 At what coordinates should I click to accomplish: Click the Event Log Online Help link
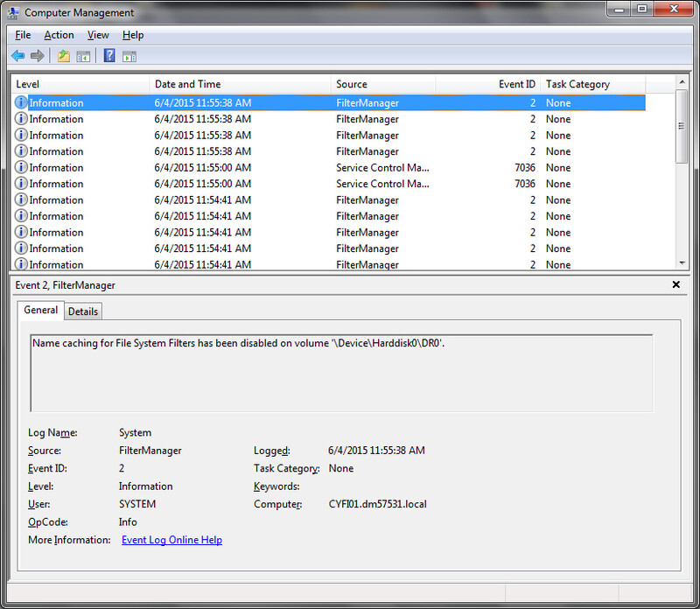pos(171,540)
